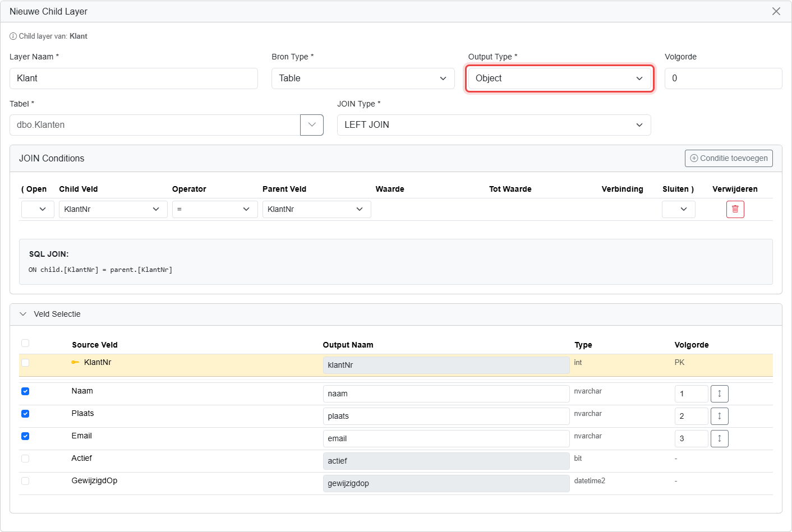Collapse the Veld Selectie section
The width and height of the screenshot is (792, 532).
(23, 314)
